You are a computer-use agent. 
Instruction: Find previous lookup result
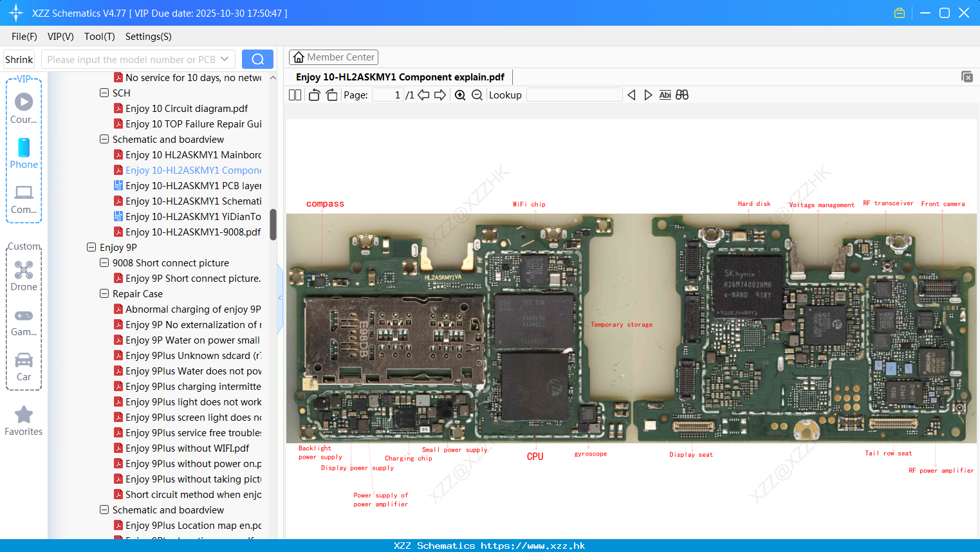click(x=631, y=95)
